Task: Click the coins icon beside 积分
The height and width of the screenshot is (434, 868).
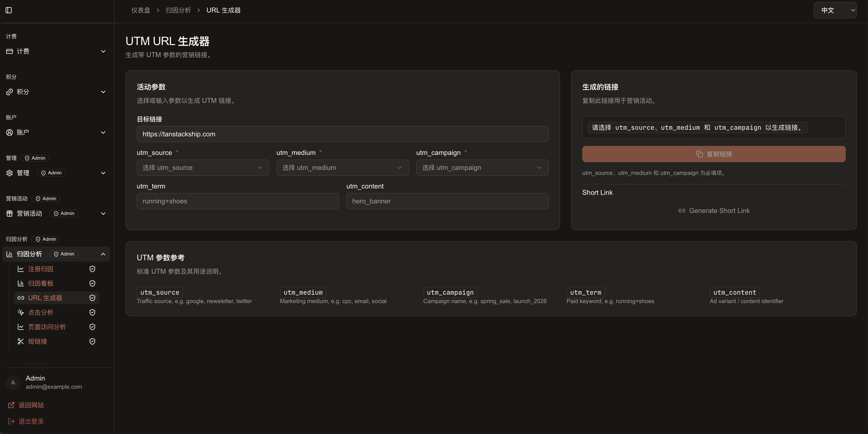Action: pyautogui.click(x=10, y=92)
